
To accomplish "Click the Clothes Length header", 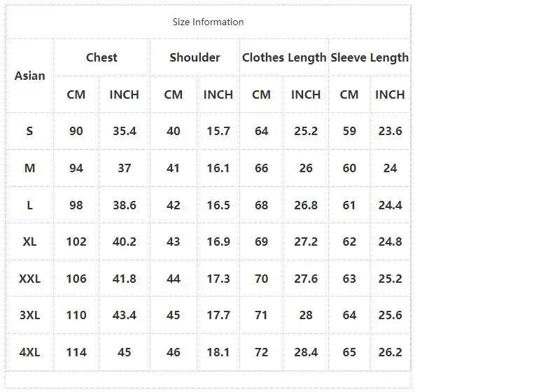I will point(284,57).
